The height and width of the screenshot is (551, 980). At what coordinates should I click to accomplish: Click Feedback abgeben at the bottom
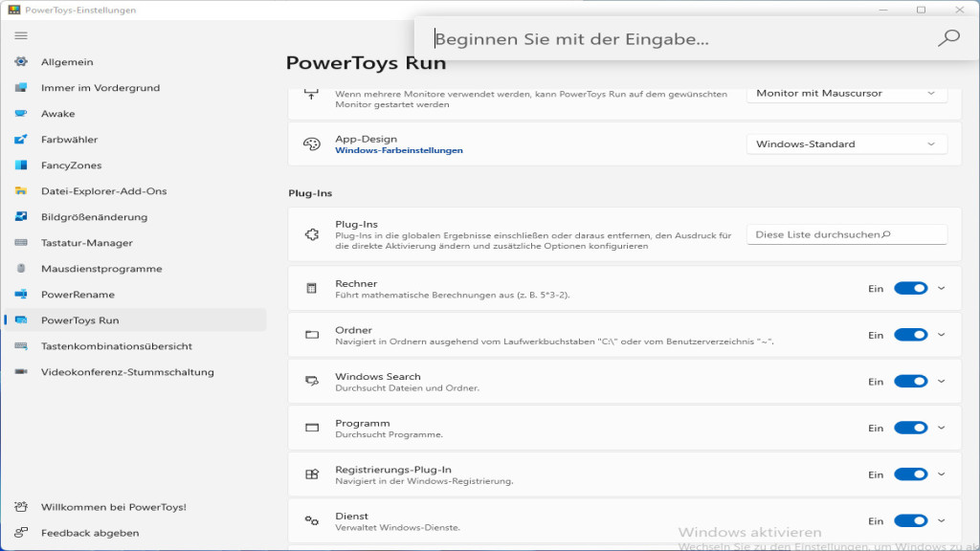click(x=91, y=533)
